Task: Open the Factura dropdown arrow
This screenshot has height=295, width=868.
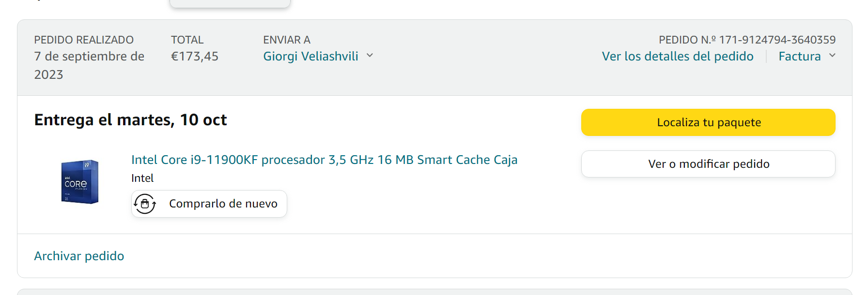Action: (x=832, y=56)
